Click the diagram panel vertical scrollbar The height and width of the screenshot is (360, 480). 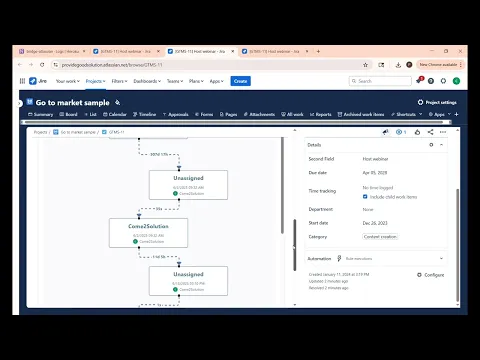[x=282, y=185]
